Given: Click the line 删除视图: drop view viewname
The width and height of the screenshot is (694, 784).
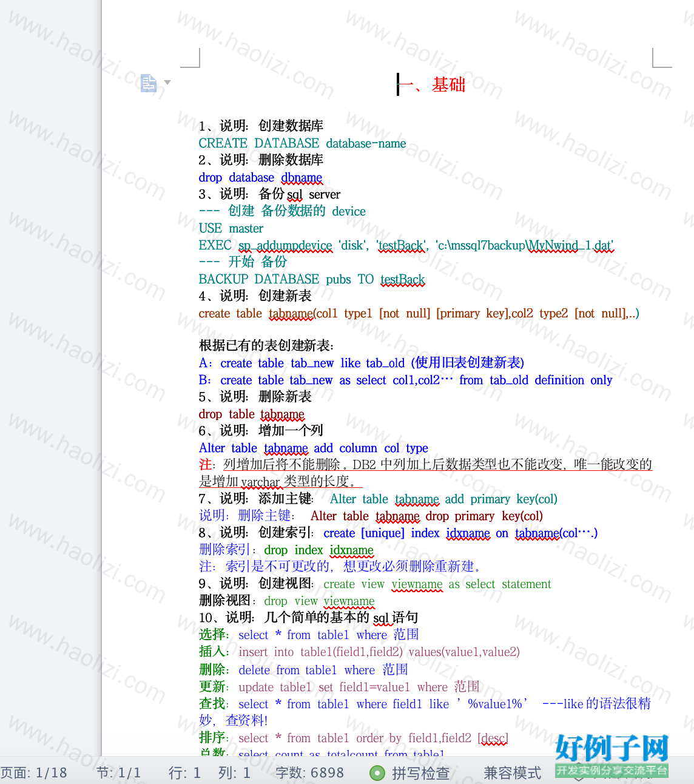Looking at the screenshot, I should [x=286, y=601].
